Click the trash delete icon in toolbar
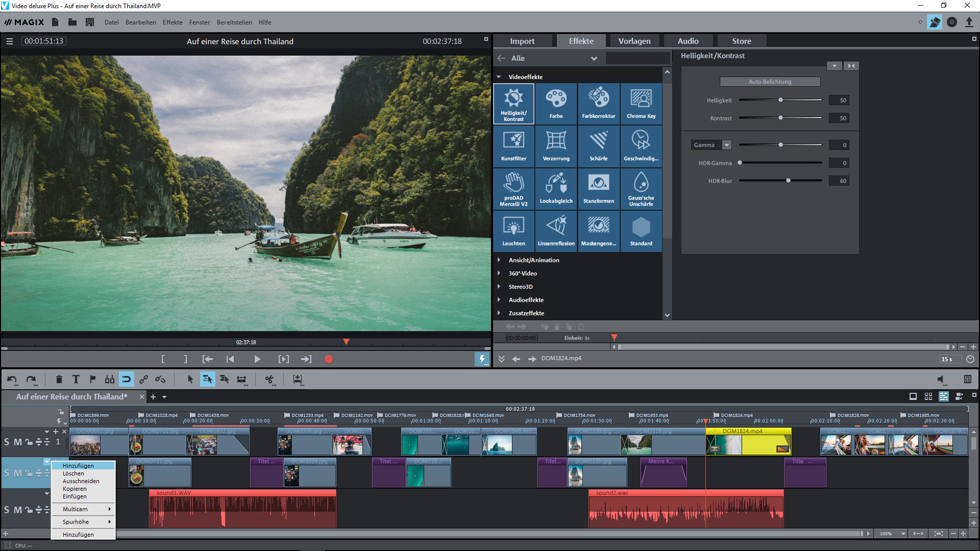Viewport: 980px width, 551px height. click(59, 379)
